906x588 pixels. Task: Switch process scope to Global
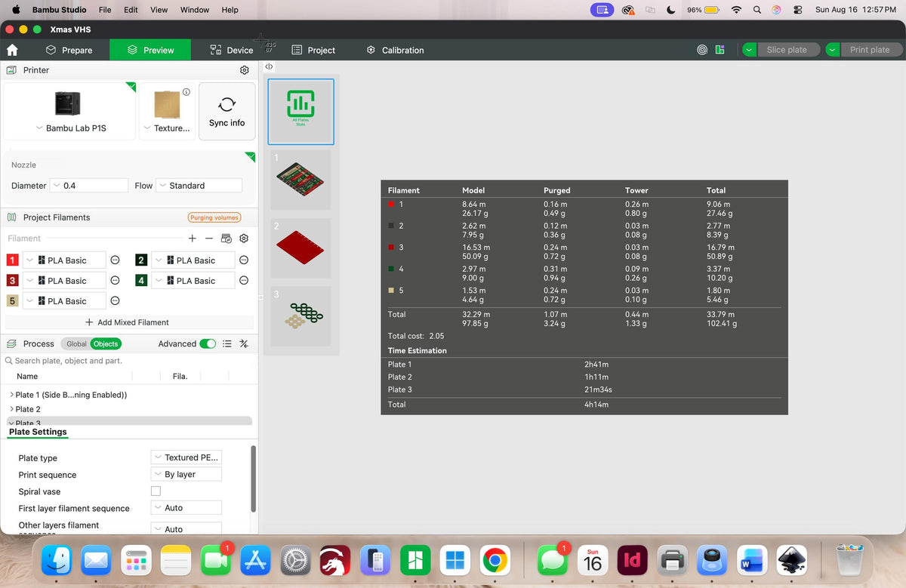pyautogui.click(x=76, y=343)
